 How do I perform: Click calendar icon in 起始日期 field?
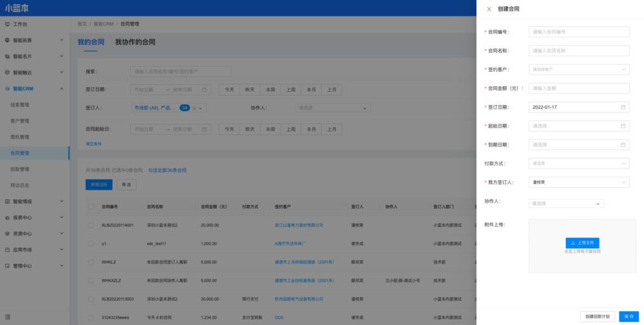click(x=623, y=126)
